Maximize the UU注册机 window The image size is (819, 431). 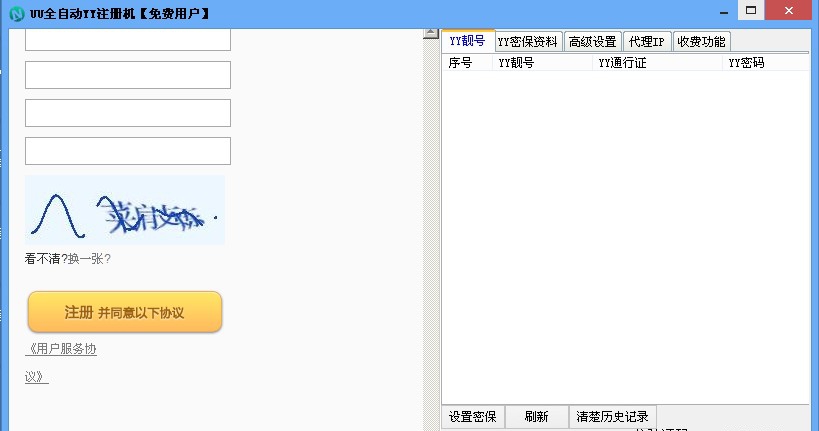[751, 10]
